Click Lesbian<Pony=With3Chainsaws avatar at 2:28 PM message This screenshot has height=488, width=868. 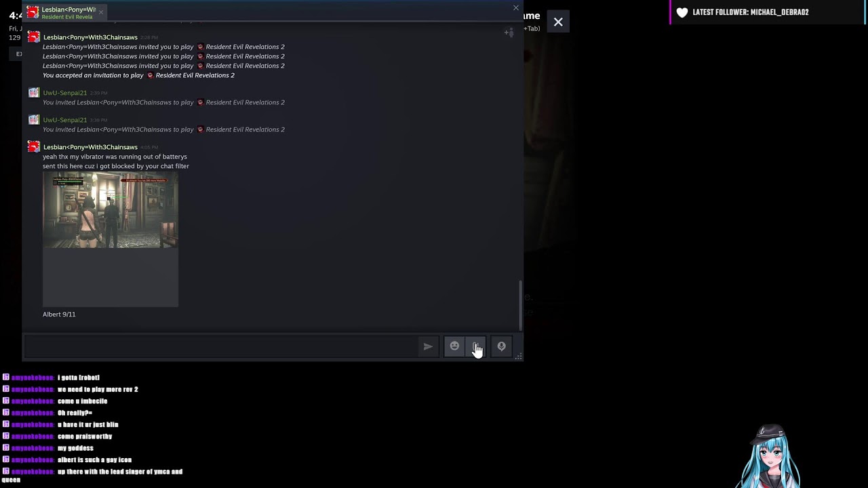33,37
